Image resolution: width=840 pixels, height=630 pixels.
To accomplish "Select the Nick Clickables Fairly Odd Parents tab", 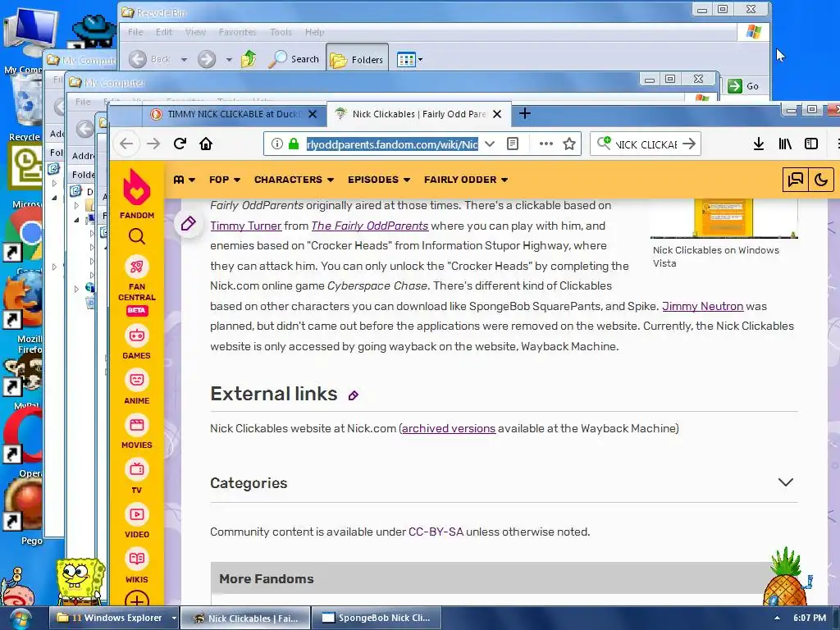I will point(419,114).
